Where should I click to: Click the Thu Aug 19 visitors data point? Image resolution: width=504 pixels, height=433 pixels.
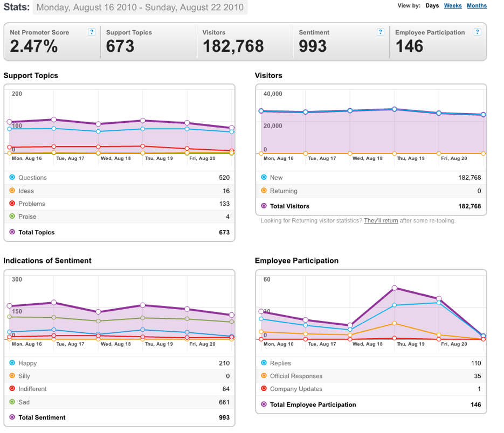tap(395, 109)
